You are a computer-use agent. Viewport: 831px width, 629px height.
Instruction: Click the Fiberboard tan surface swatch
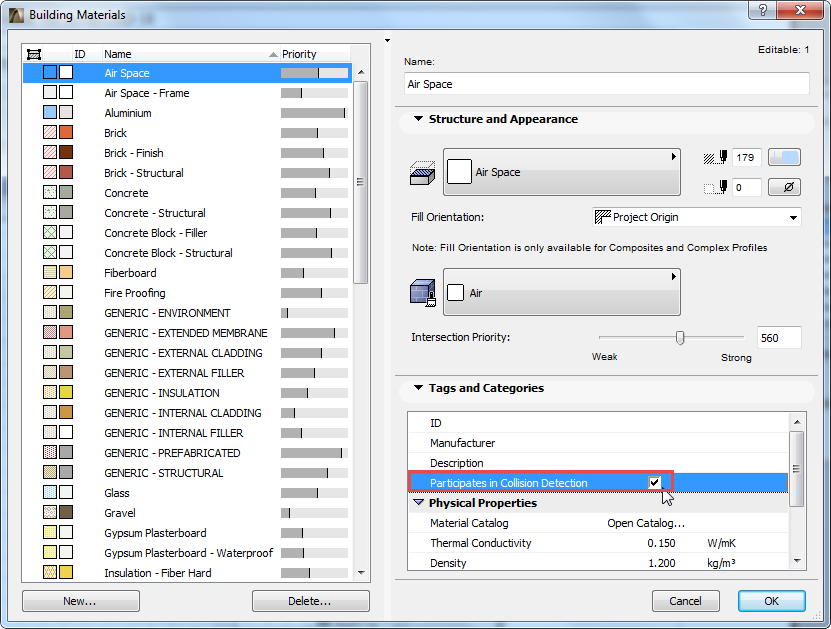tap(66, 272)
